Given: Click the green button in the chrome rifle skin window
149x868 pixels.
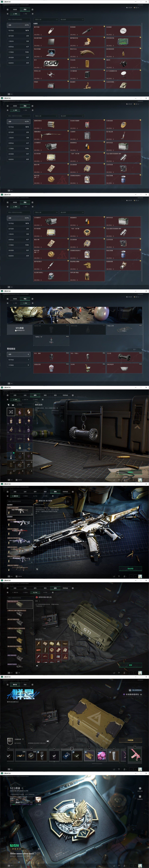Looking at the screenshot, I should (x=130, y=568).
